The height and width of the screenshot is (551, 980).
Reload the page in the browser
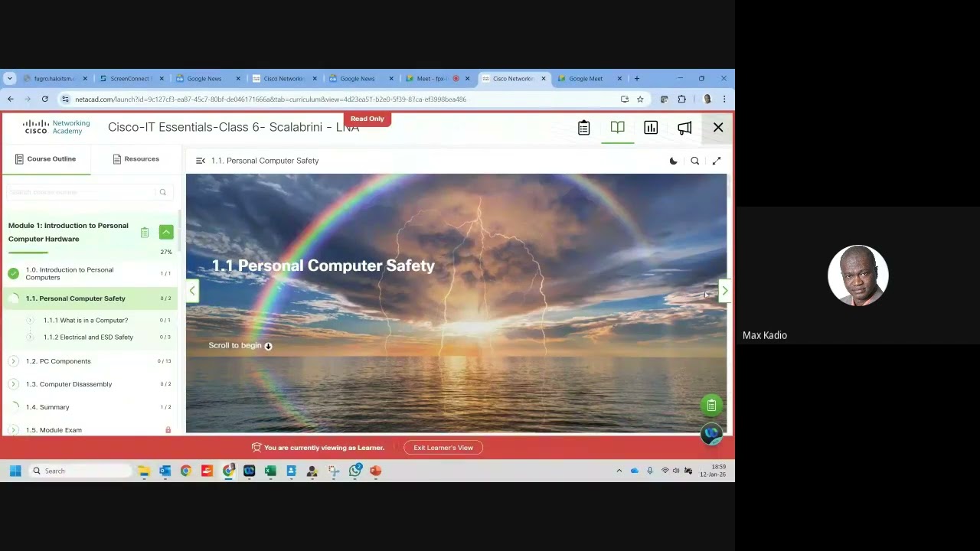click(45, 99)
